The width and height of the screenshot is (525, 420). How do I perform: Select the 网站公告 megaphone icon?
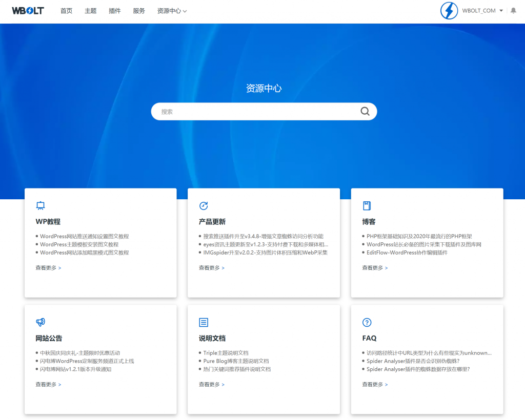(x=41, y=322)
